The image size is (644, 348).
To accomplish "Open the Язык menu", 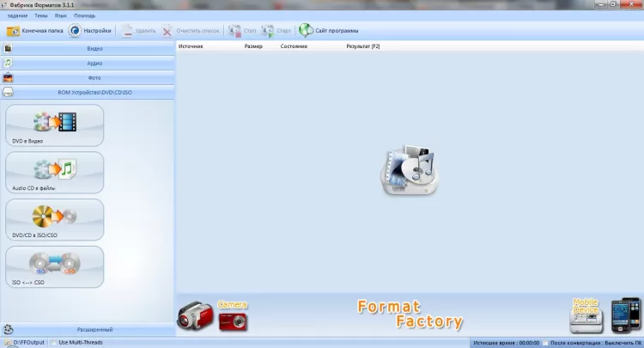I will coord(60,15).
